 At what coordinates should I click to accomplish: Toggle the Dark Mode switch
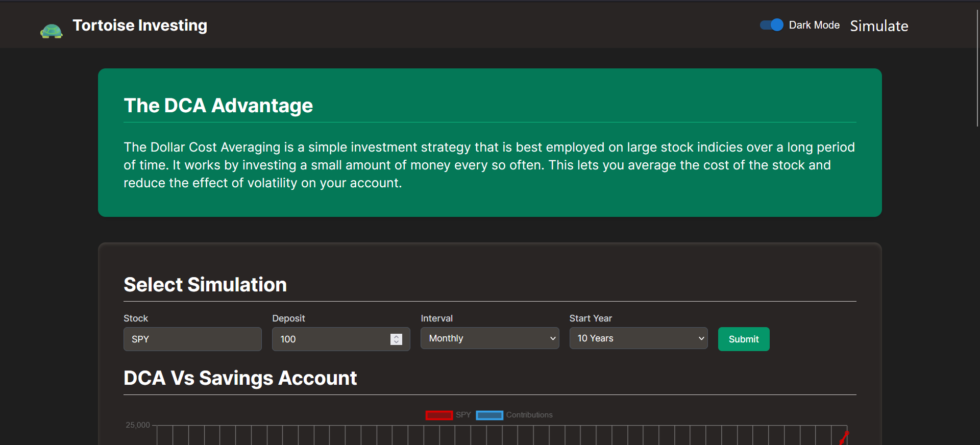click(771, 25)
